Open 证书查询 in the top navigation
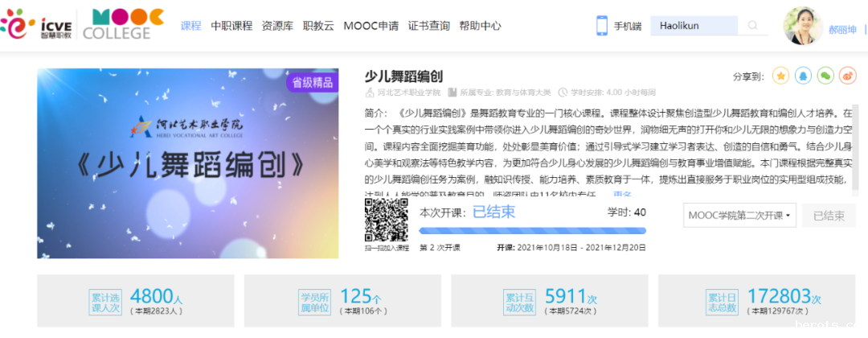Screen dimensions: 868x338 (429, 26)
